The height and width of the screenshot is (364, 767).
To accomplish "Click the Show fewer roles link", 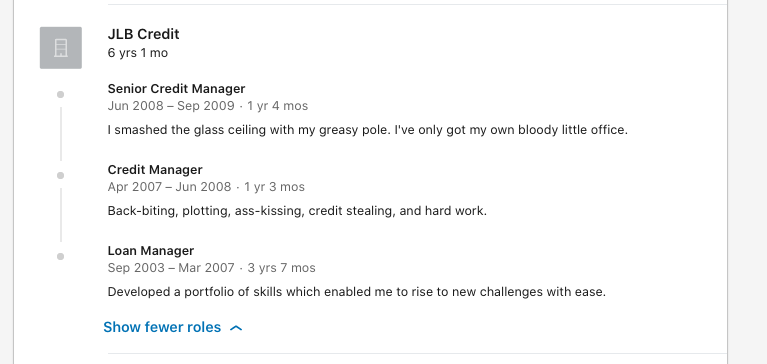I will (x=173, y=327).
